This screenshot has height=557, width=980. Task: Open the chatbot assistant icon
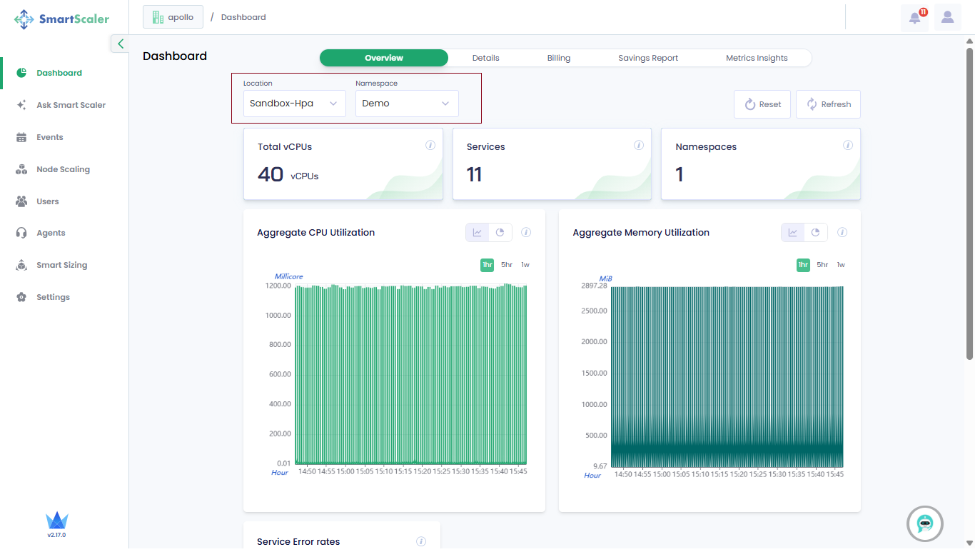[x=925, y=524]
